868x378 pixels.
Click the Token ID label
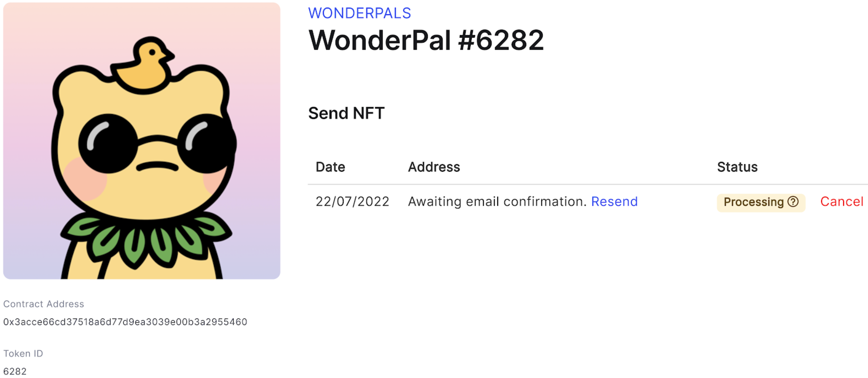[23, 353]
